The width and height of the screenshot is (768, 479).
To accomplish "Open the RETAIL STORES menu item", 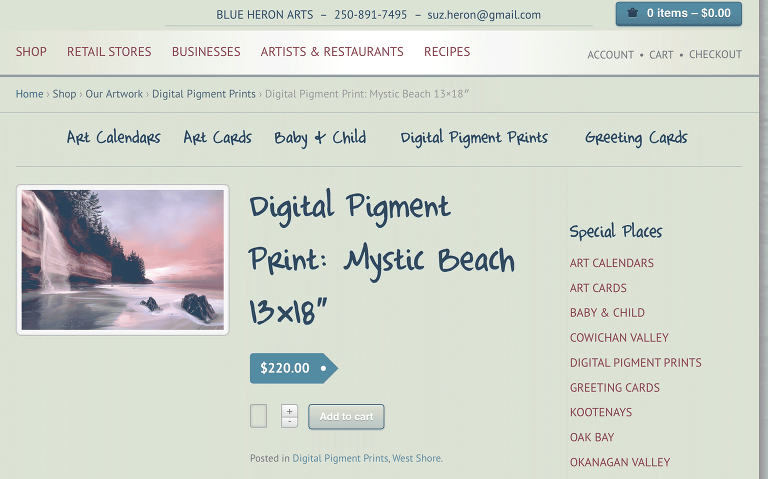I will click(109, 51).
